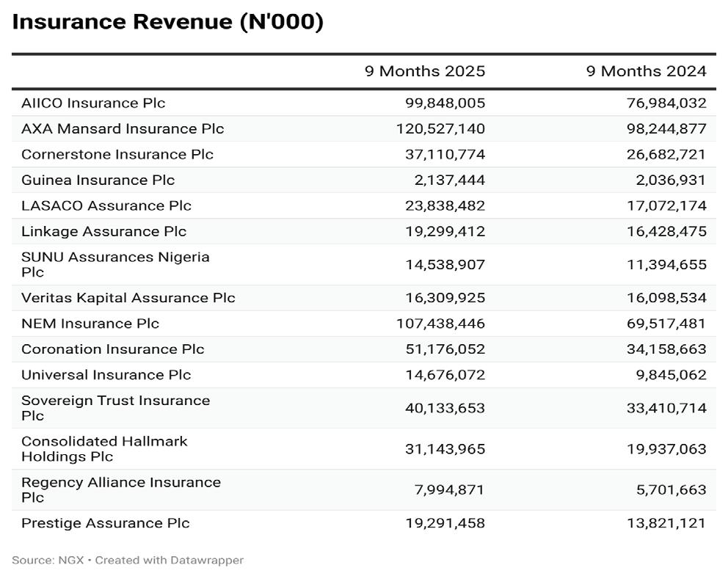Select the SUNU Assurances Nigeria Plc label

coord(115,264)
